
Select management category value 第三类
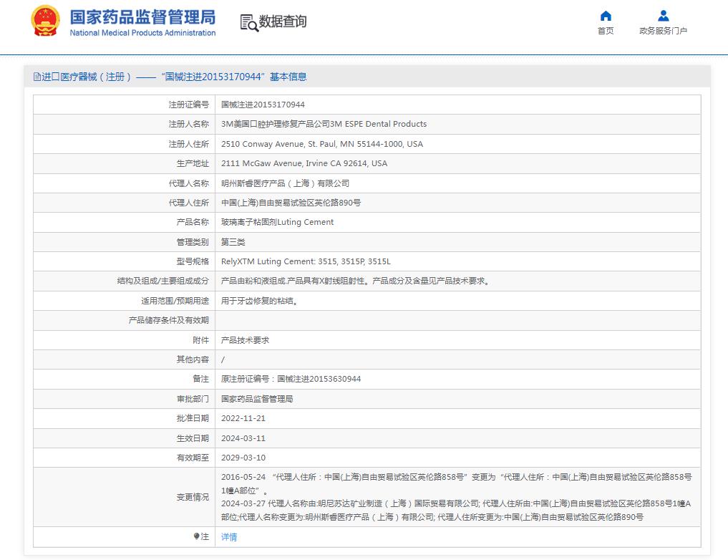233,242
